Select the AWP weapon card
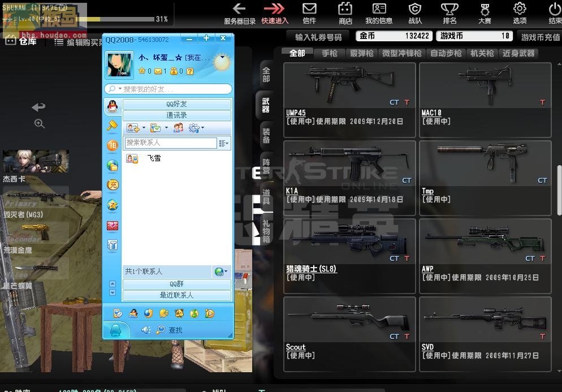This screenshot has height=392, width=562. pos(485,256)
